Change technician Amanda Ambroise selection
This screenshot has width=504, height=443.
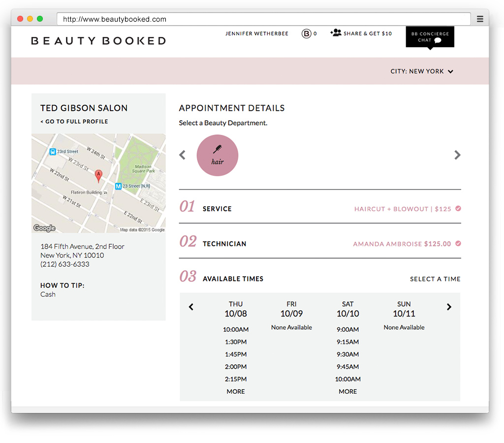point(402,244)
